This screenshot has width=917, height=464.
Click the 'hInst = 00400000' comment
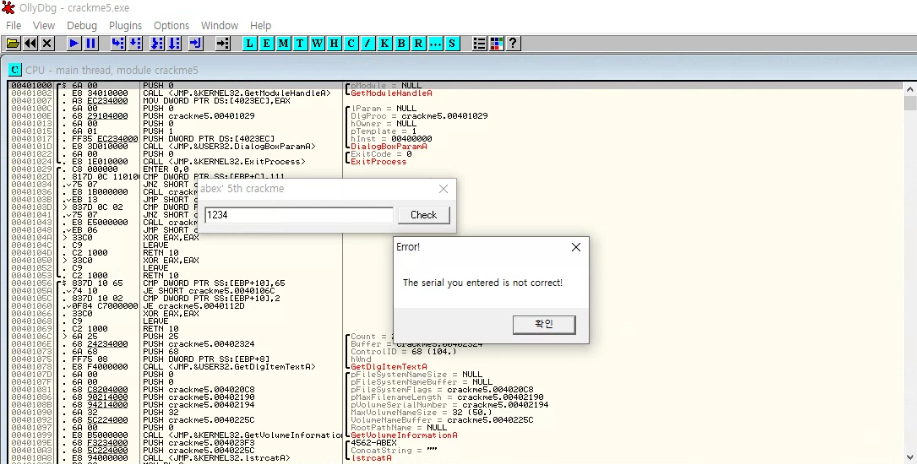[391, 139]
